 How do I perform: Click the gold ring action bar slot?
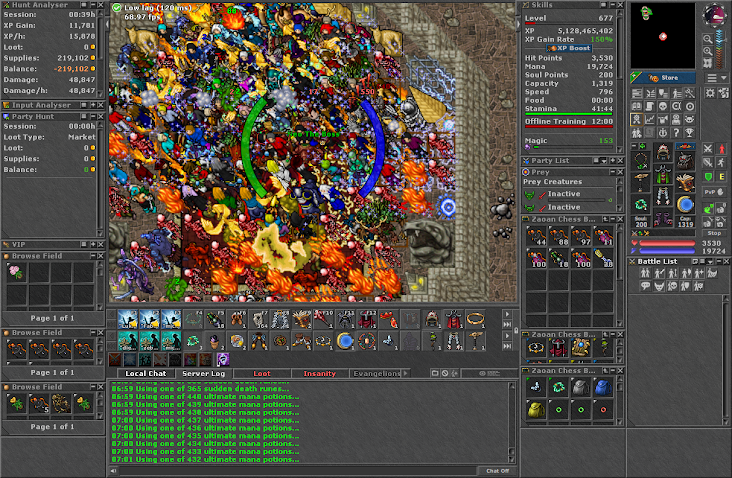coord(476,320)
